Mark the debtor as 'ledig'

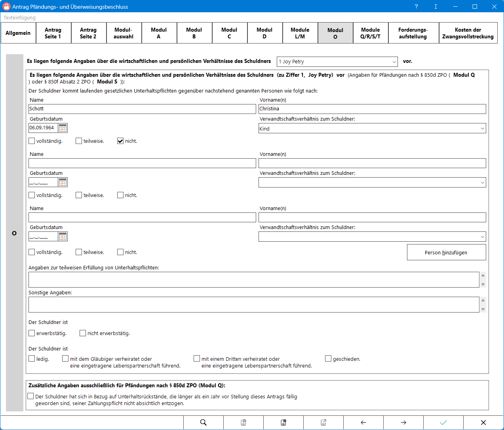tap(32, 358)
